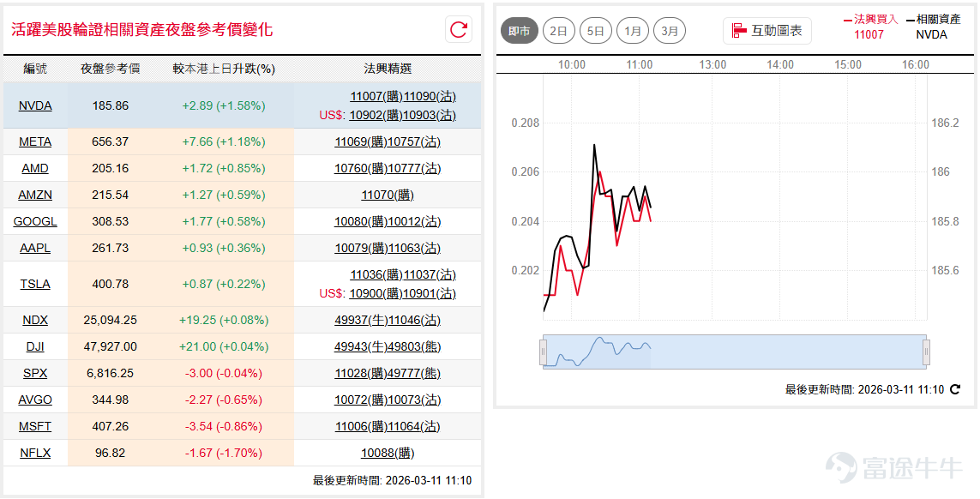The height and width of the screenshot is (499, 980).
Task: Click NFLX change value -1.67 (-1.70%)
Action: tap(224, 453)
